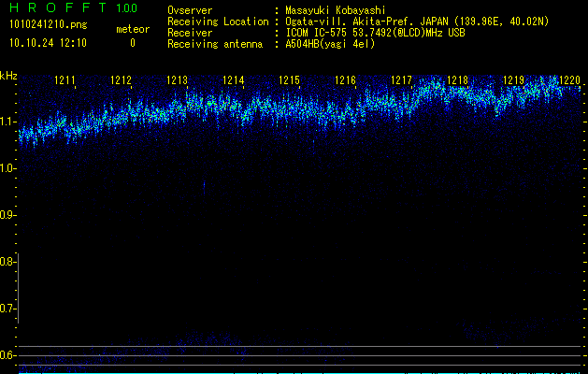Click the 1216 time marker
Screen dimensions: 588x374
(x=345, y=80)
